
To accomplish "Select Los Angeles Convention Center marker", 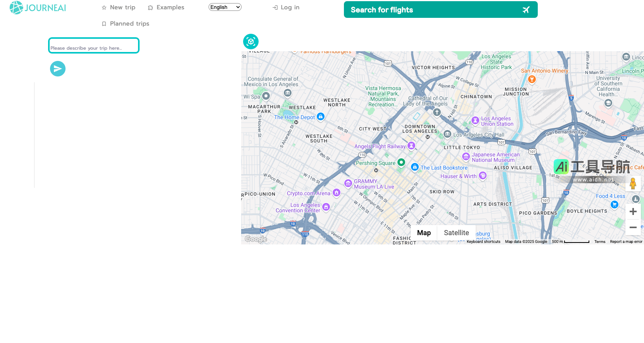I will 326,207.
